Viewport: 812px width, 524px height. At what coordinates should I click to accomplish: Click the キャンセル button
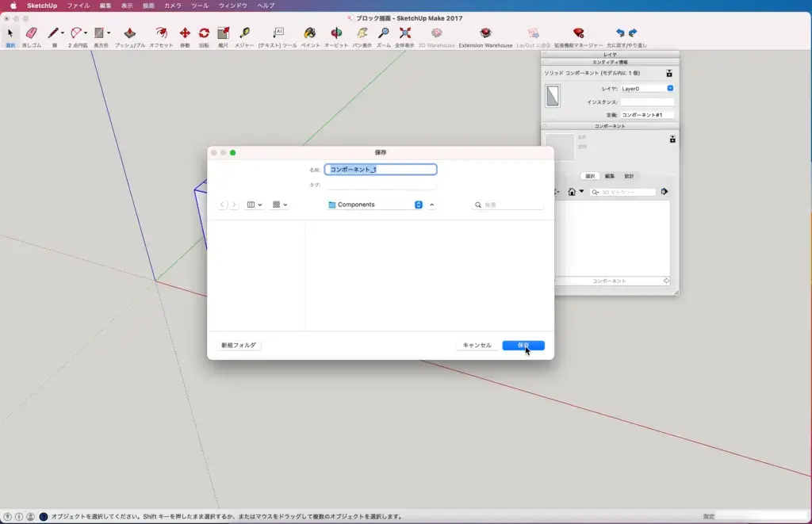coord(477,346)
